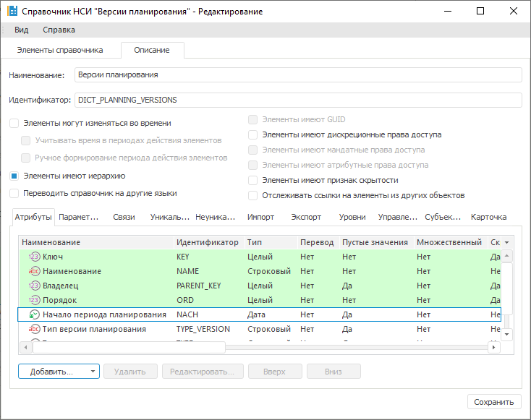Uncheck Элементы имеют иерархию checkbox
The height and width of the screenshot is (420, 531).
tap(14, 176)
